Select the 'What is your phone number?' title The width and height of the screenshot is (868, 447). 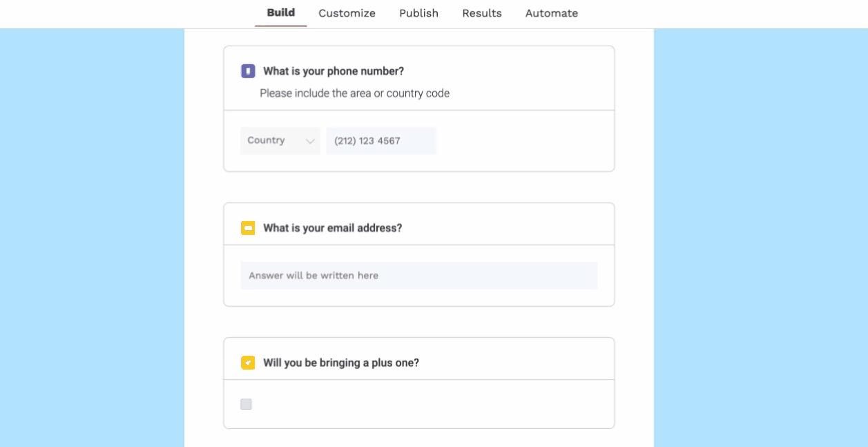(334, 71)
